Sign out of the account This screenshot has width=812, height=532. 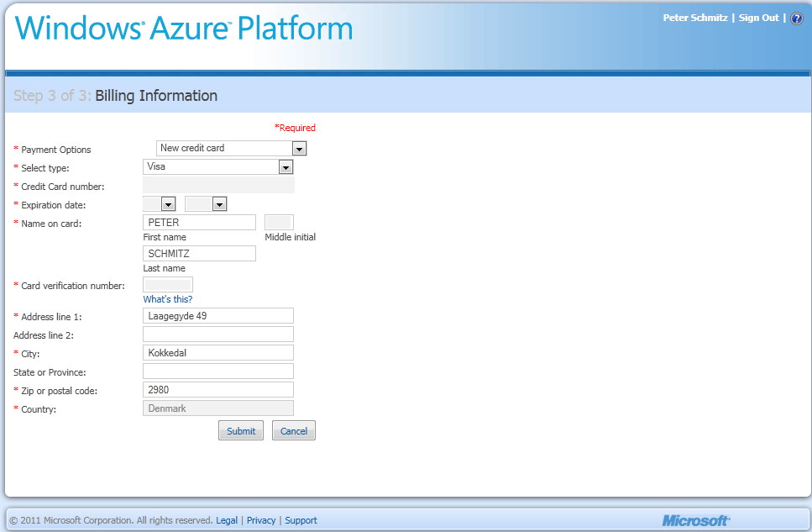[x=758, y=18]
